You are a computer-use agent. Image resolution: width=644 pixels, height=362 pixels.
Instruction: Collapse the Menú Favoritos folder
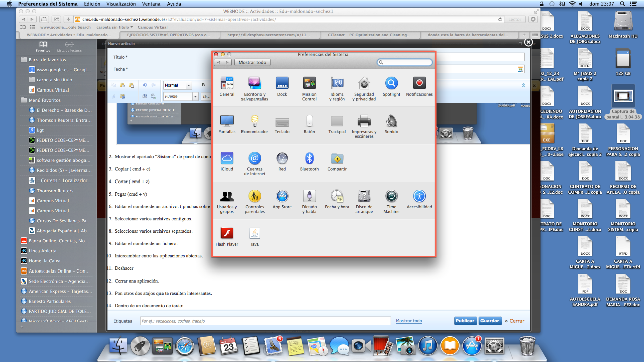coord(24,100)
